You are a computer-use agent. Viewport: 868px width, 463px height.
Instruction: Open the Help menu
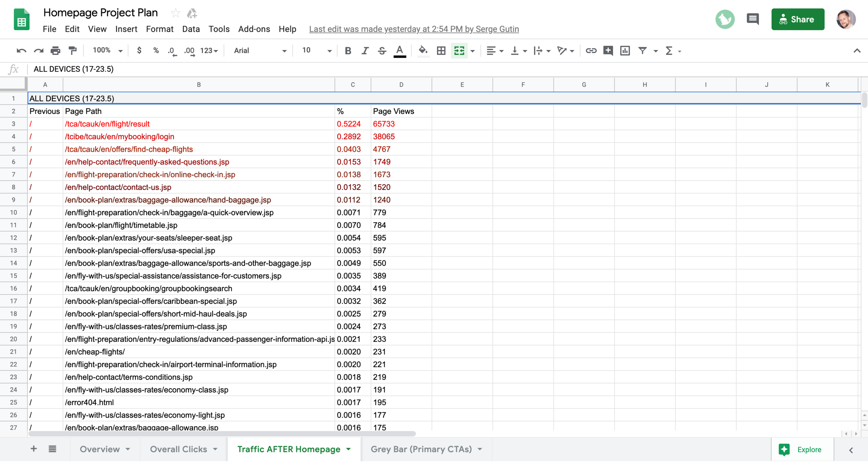coord(287,29)
